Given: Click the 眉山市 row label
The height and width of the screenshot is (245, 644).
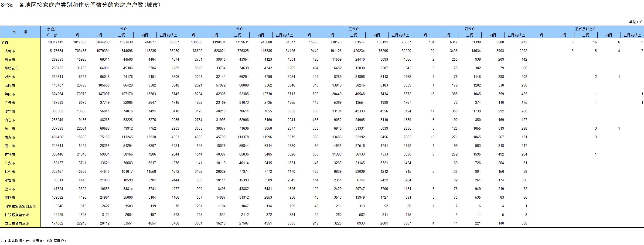Looking at the screenshot, I should coord(10,146).
